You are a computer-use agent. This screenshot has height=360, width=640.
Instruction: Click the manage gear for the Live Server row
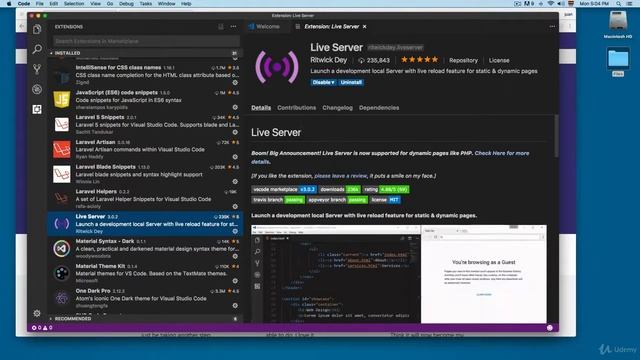tap(235, 231)
